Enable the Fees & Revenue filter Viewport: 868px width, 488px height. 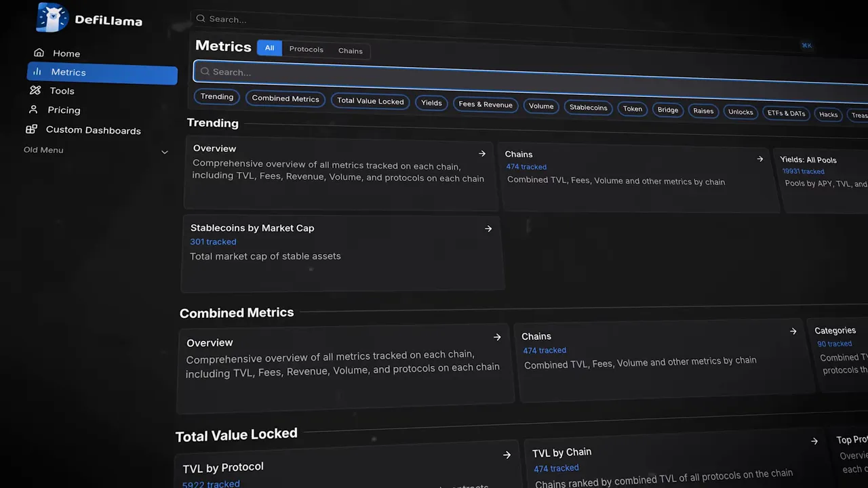pyautogui.click(x=485, y=104)
